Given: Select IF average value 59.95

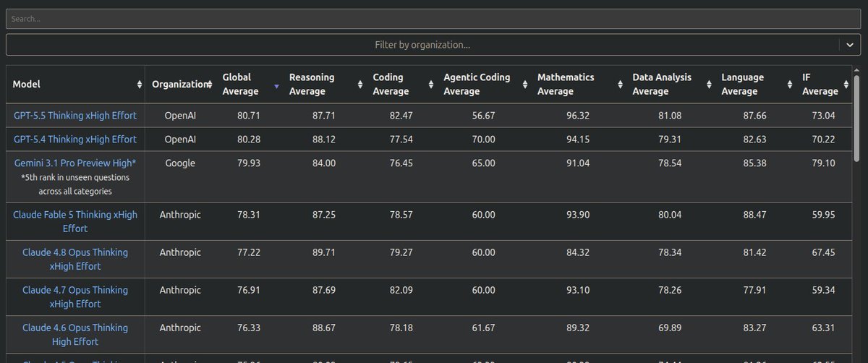Looking at the screenshot, I should pyautogui.click(x=822, y=215).
